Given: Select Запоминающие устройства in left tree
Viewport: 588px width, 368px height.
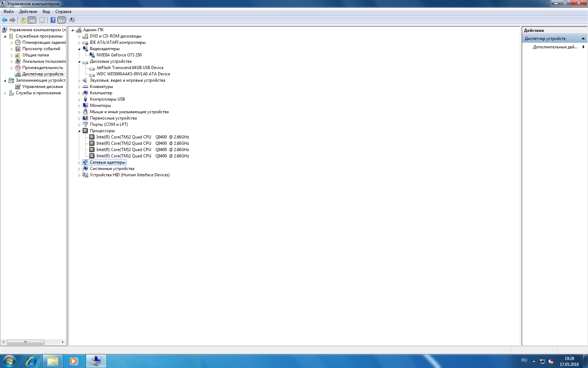Looking at the screenshot, I should [41, 80].
